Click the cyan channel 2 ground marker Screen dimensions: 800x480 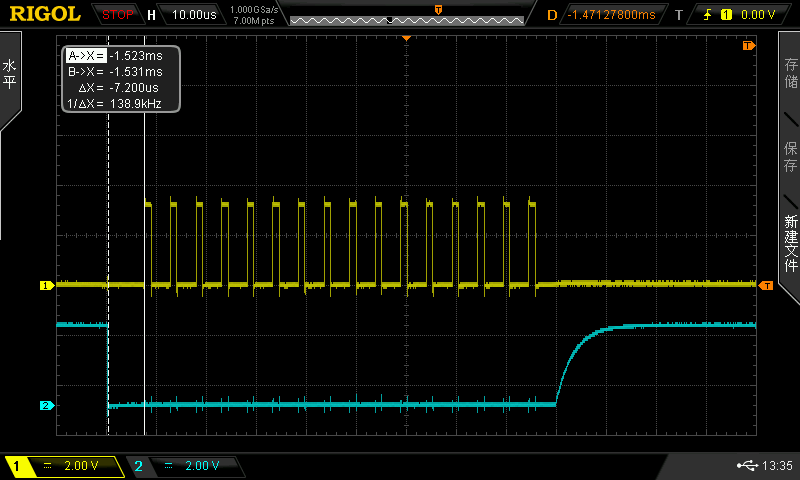46,406
